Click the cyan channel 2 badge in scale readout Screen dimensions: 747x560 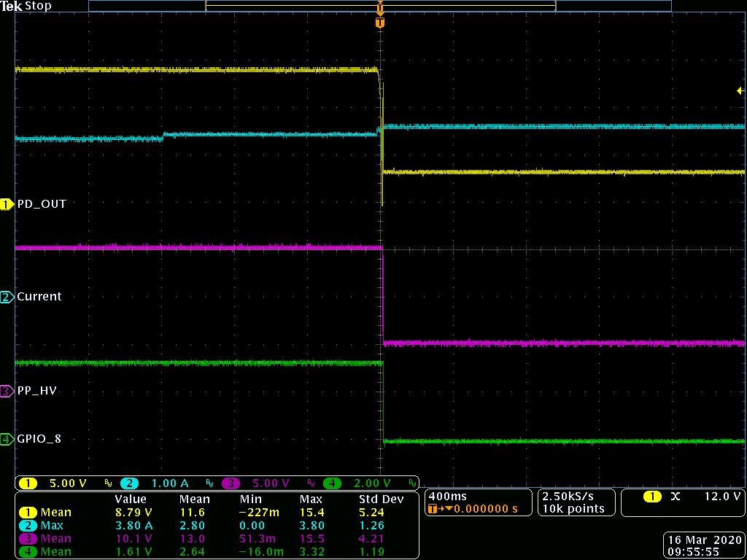129,483
